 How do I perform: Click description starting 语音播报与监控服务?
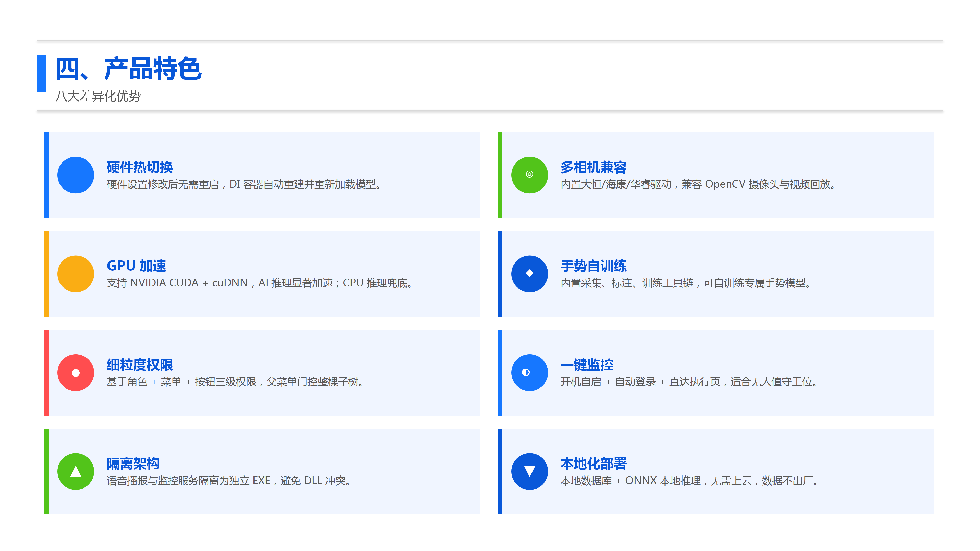click(229, 481)
